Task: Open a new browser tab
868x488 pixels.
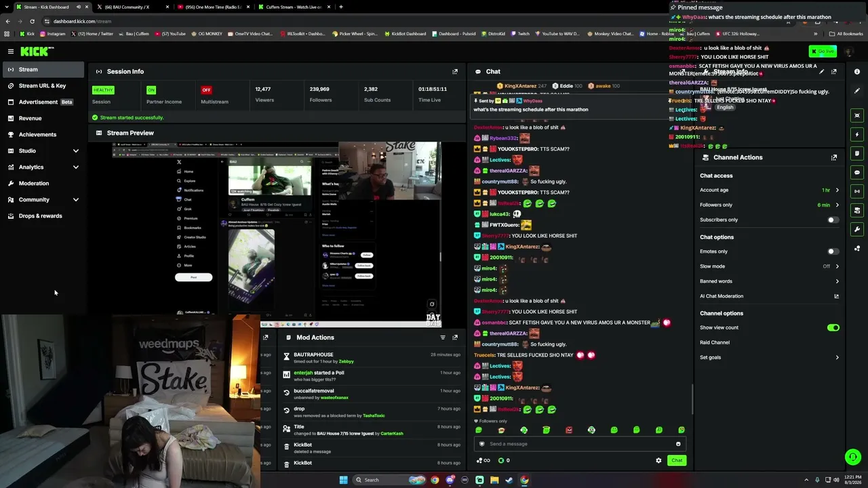Action: click(x=340, y=7)
